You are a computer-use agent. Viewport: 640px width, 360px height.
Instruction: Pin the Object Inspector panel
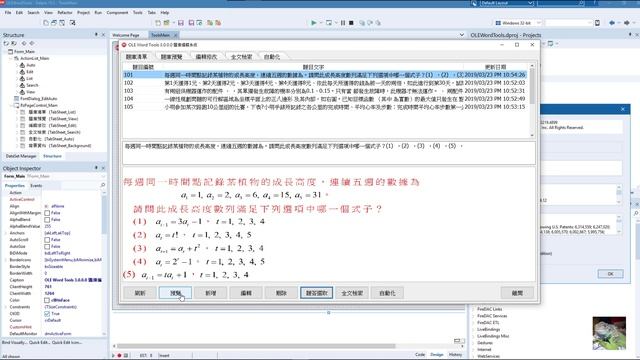coord(96,168)
